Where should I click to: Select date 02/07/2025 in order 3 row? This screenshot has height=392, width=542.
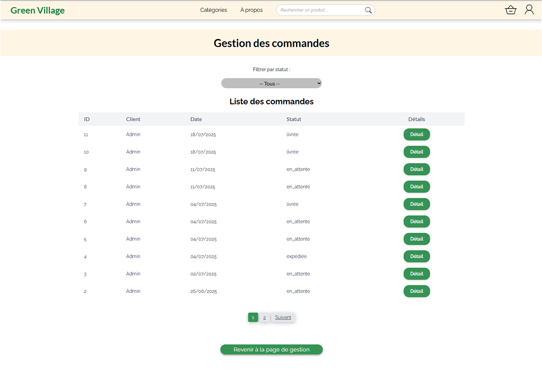click(203, 274)
